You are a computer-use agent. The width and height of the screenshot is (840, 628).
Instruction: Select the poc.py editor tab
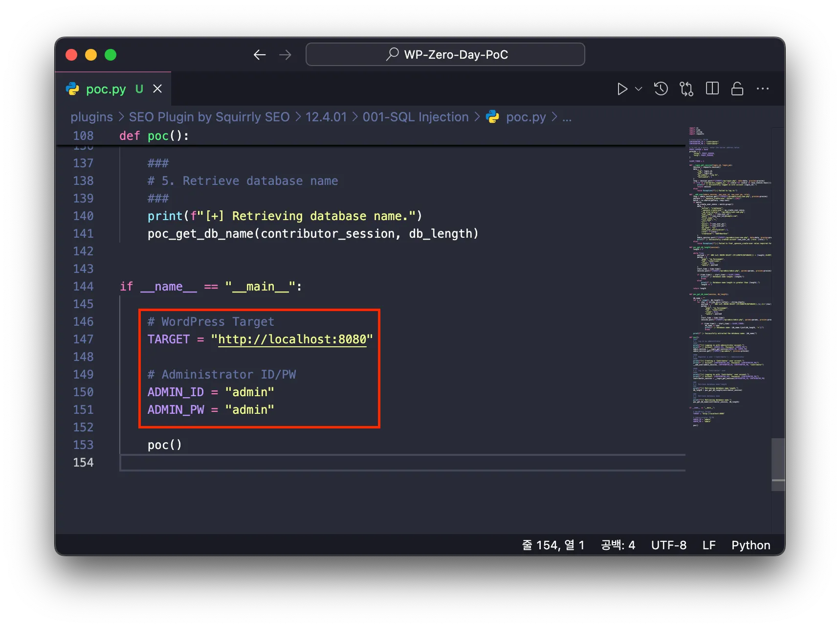click(x=106, y=89)
